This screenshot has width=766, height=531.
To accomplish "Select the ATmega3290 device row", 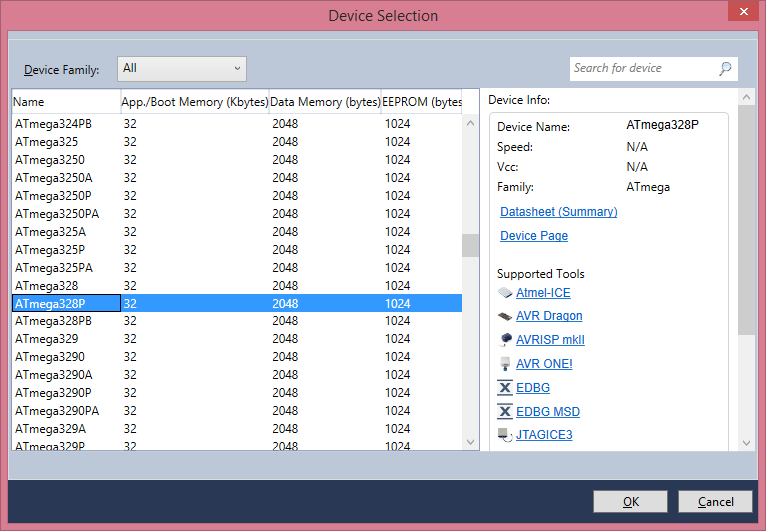I will pyautogui.click(x=237, y=357).
